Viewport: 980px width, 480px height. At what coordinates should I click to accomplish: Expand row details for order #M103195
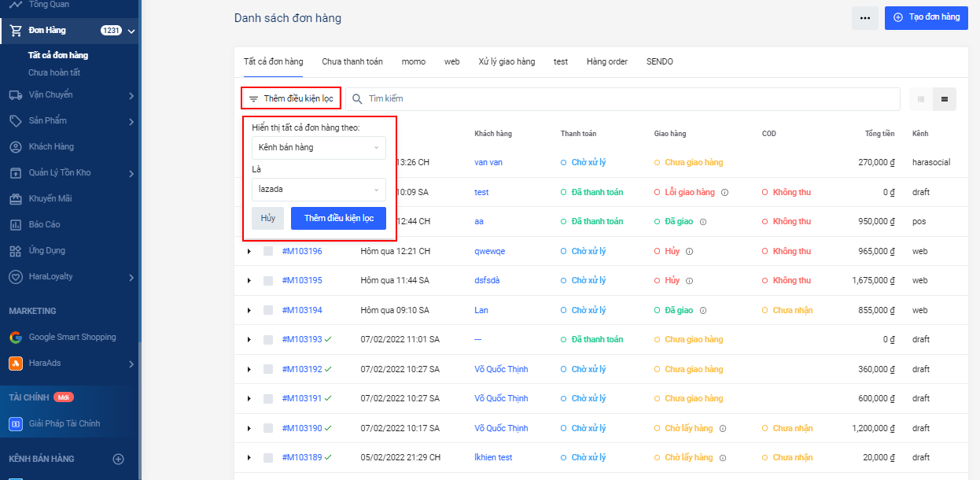coord(249,281)
